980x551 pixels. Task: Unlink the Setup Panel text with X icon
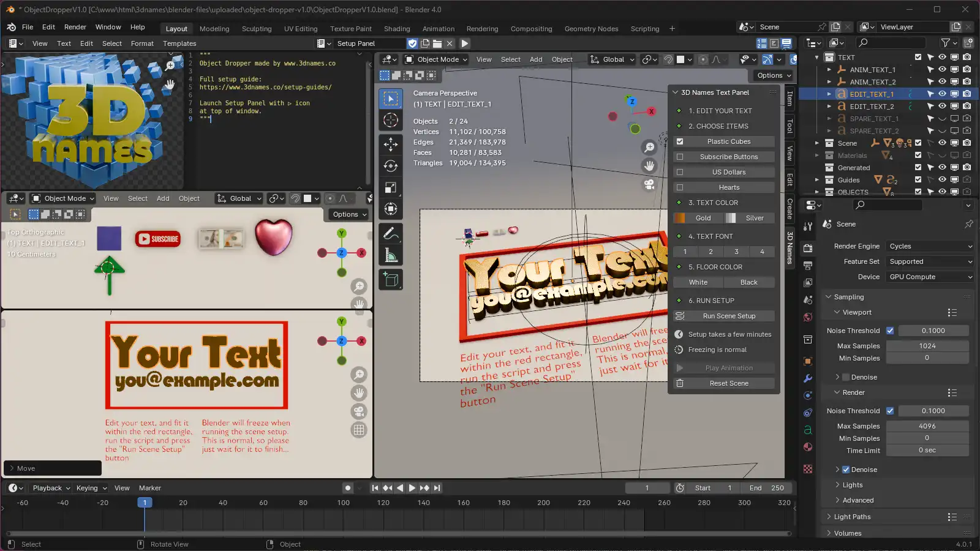tap(450, 43)
